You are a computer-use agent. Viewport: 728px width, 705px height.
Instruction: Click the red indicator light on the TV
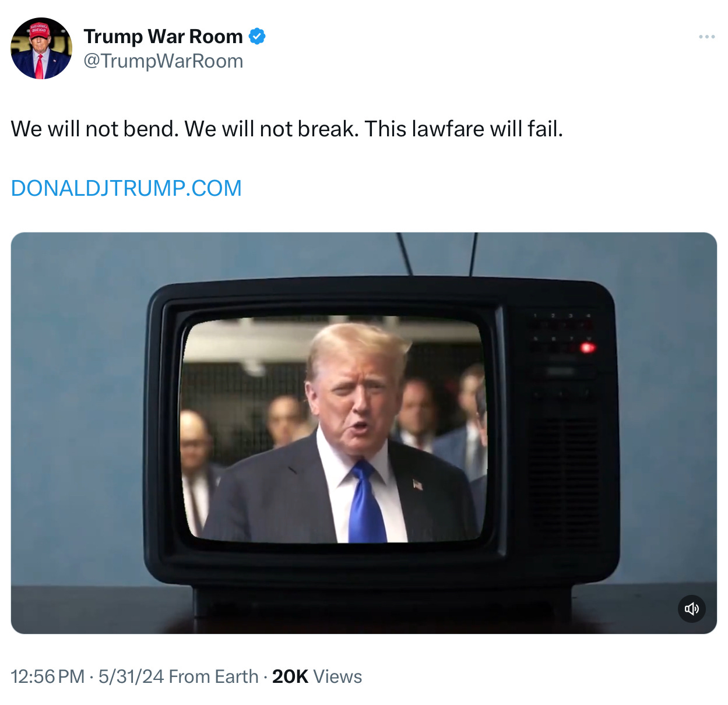(x=587, y=348)
